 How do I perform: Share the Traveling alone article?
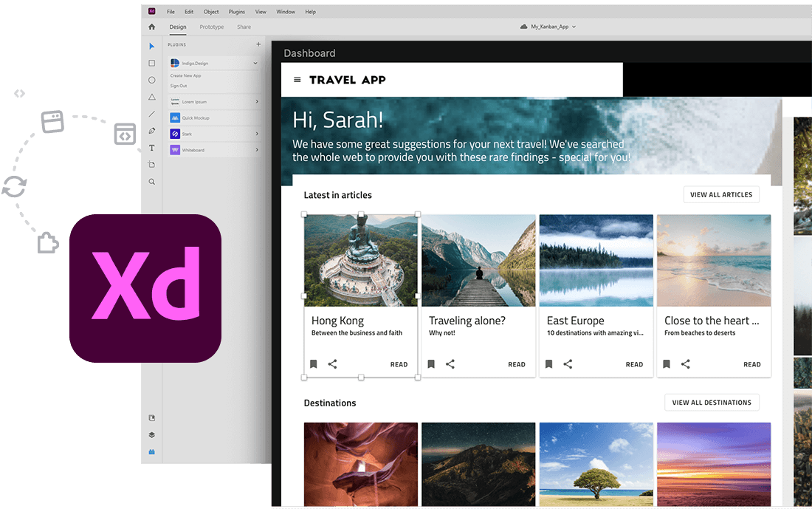click(450, 364)
